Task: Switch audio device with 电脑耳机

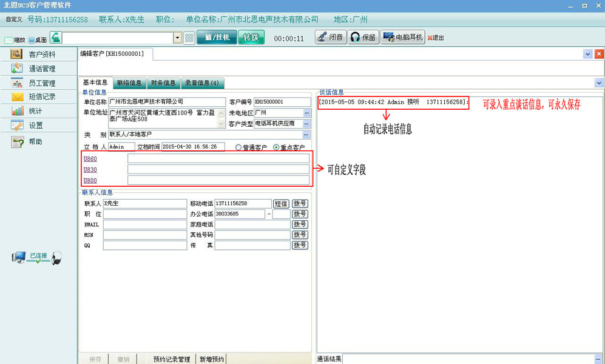Action: tap(403, 38)
